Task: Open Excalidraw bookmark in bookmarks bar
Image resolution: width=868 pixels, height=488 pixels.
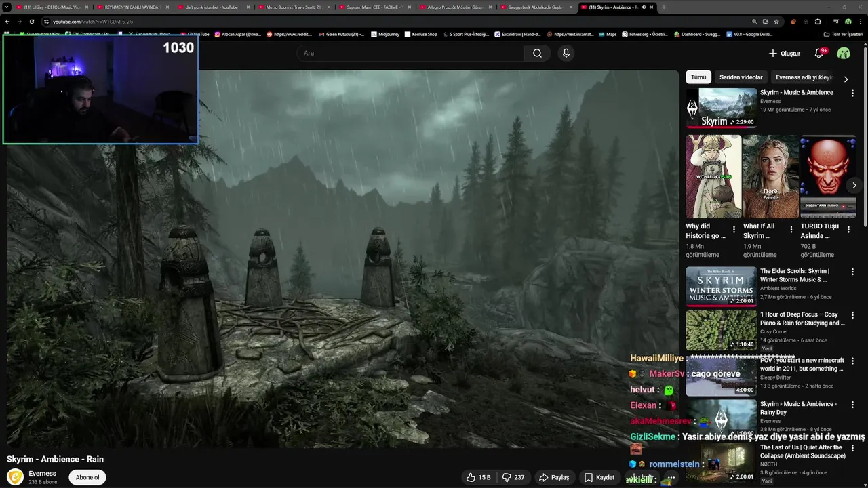Action: [517, 34]
